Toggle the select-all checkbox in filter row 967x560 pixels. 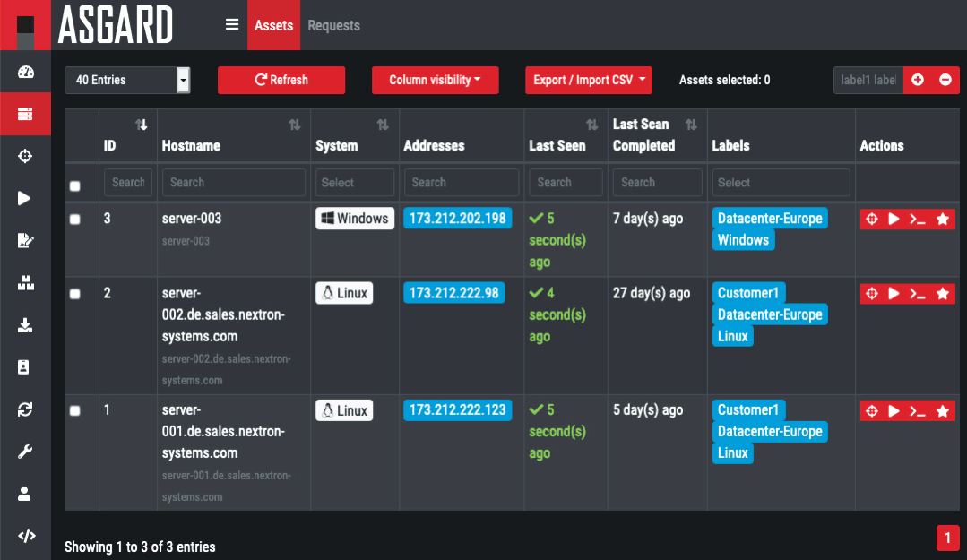[75, 185]
